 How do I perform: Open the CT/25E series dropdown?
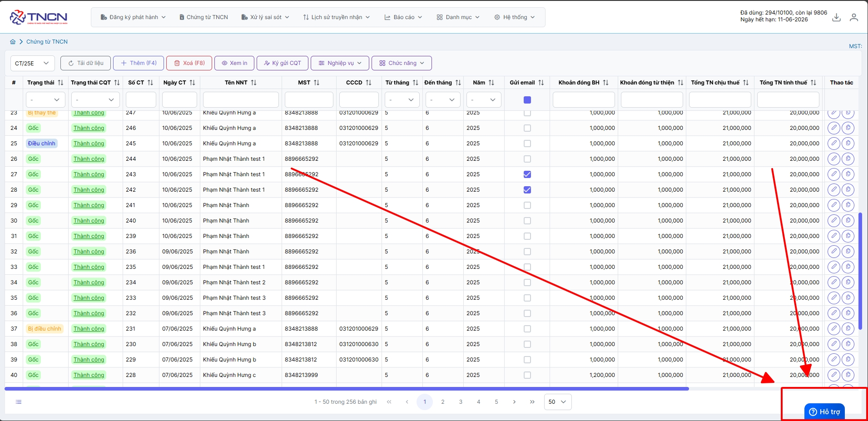tap(33, 63)
